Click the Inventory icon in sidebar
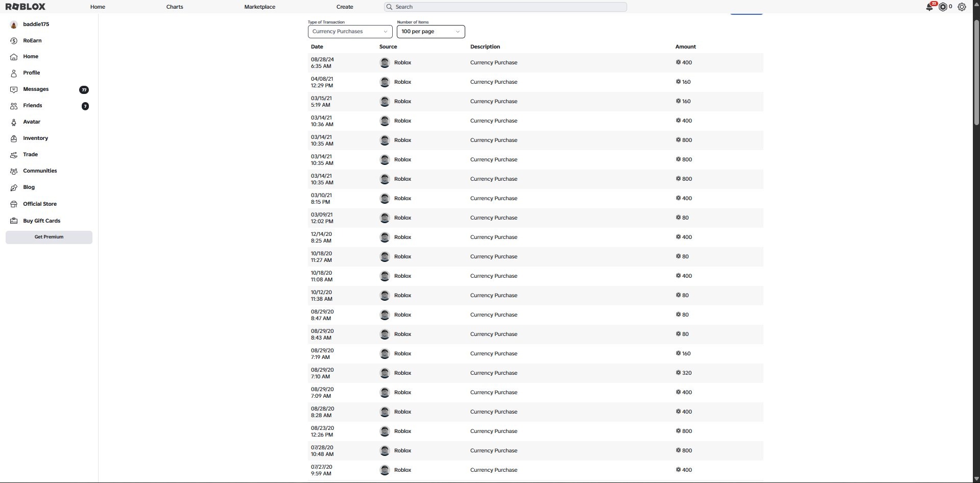Viewport: 980px width, 483px height. 14,138
